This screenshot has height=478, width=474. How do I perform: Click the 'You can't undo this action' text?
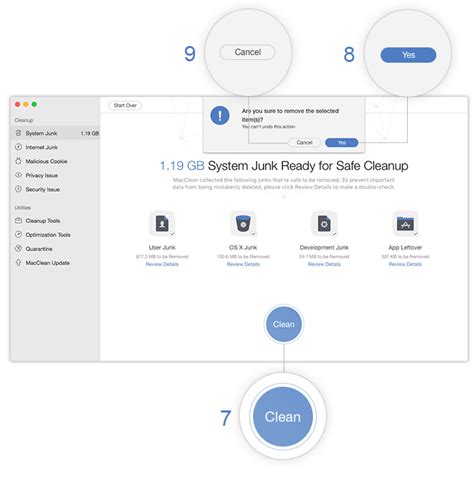click(x=268, y=127)
